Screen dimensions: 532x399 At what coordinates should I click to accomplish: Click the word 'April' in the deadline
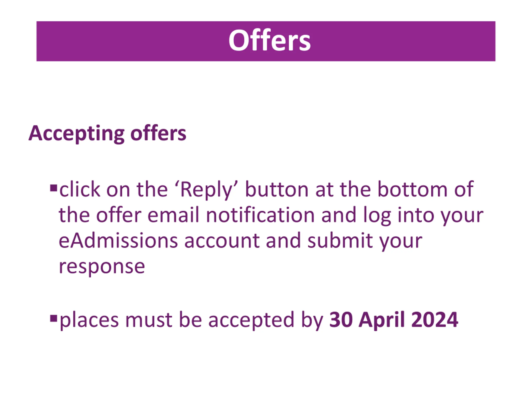tap(382, 320)
